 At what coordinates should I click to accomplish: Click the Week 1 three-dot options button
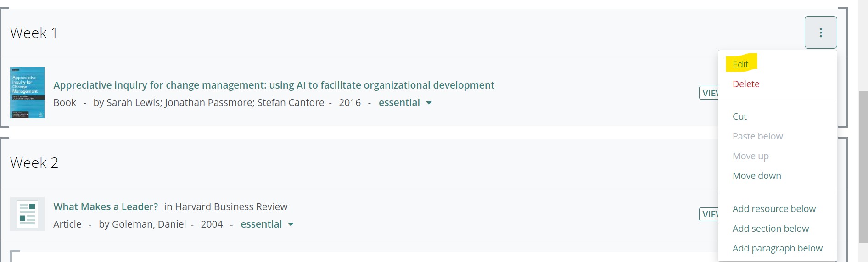tap(820, 33)
